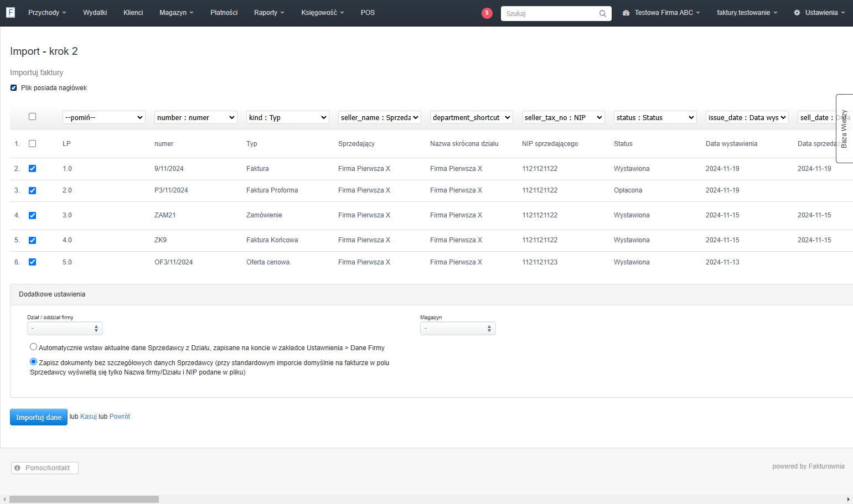Check the checkbox in row 1 LP
The image size is (853, 504).
(x=32, y=143)
